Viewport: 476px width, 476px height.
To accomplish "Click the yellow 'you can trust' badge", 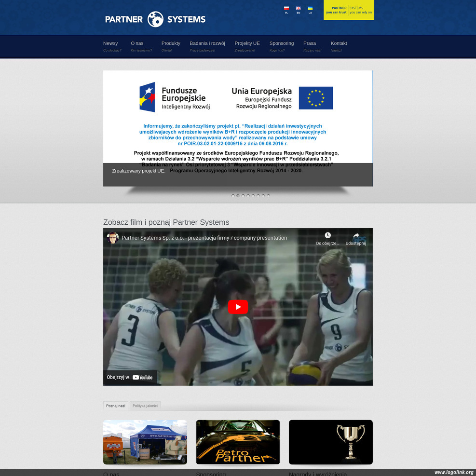I will coord(349,10).
